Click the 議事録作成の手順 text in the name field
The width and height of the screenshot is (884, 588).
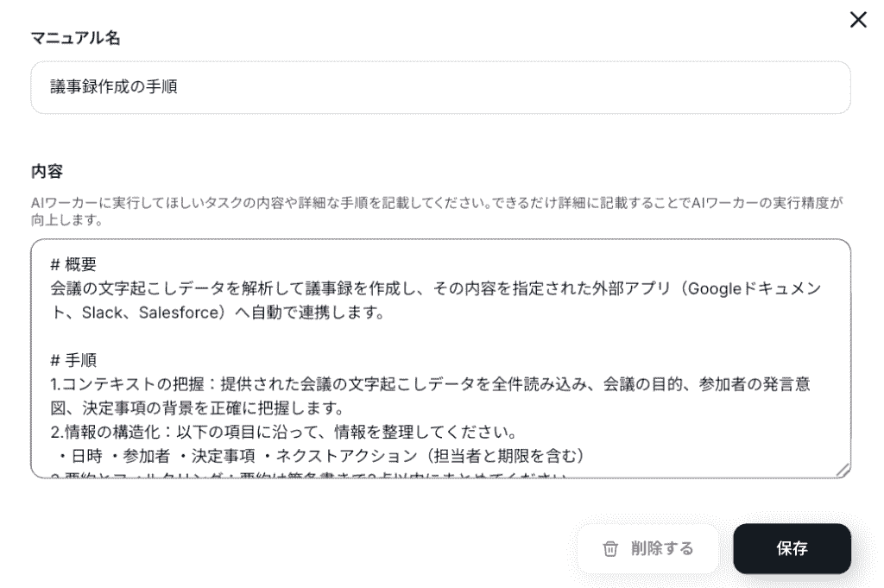114,87
